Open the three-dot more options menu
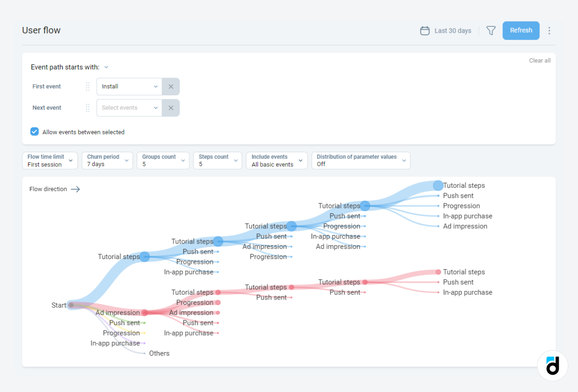 point(549,30)
